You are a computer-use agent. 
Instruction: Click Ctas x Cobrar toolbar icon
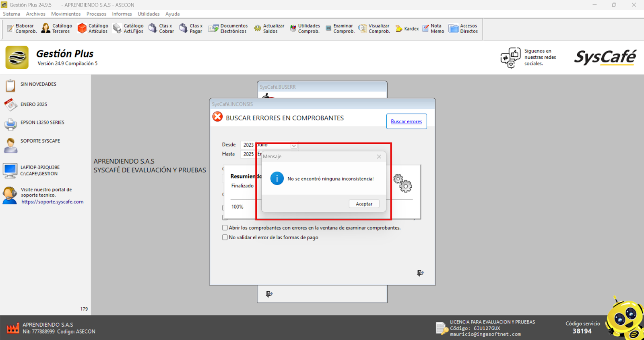click(161, 29)
